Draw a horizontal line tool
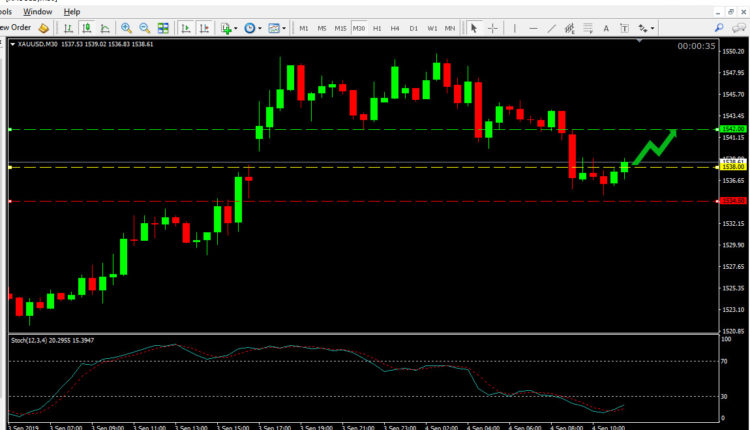 [533, 28]
